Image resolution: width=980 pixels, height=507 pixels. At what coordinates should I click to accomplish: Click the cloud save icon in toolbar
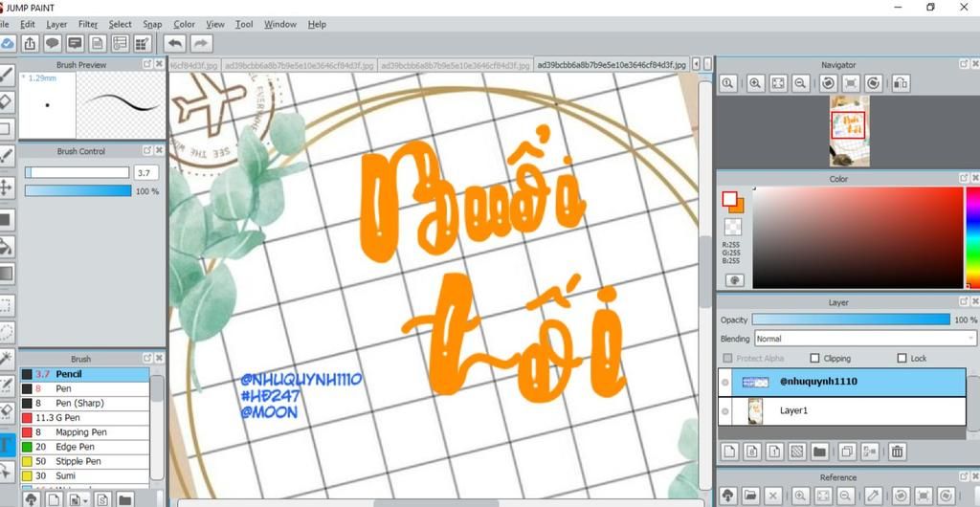7,44
